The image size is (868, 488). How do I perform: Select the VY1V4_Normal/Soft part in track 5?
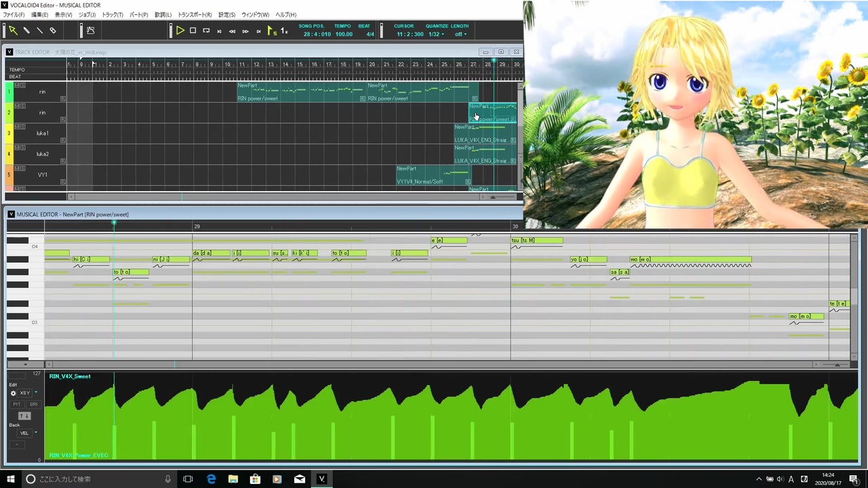pos(434,175)
